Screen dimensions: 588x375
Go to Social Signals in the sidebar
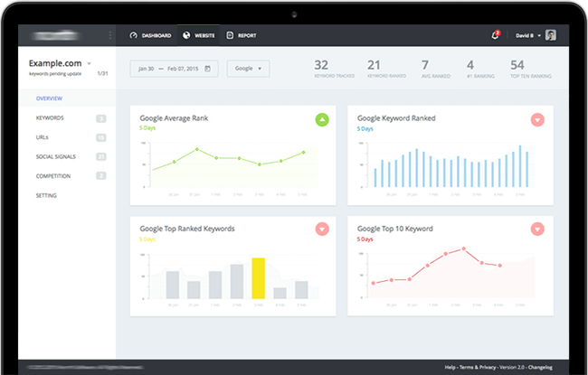click(56, 156)
